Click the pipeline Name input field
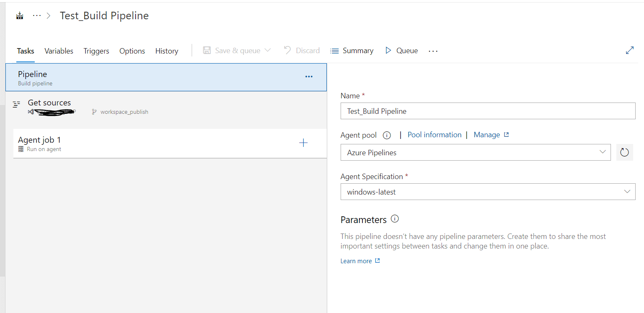This screenshot has width=644, height=313. point(487,111)
